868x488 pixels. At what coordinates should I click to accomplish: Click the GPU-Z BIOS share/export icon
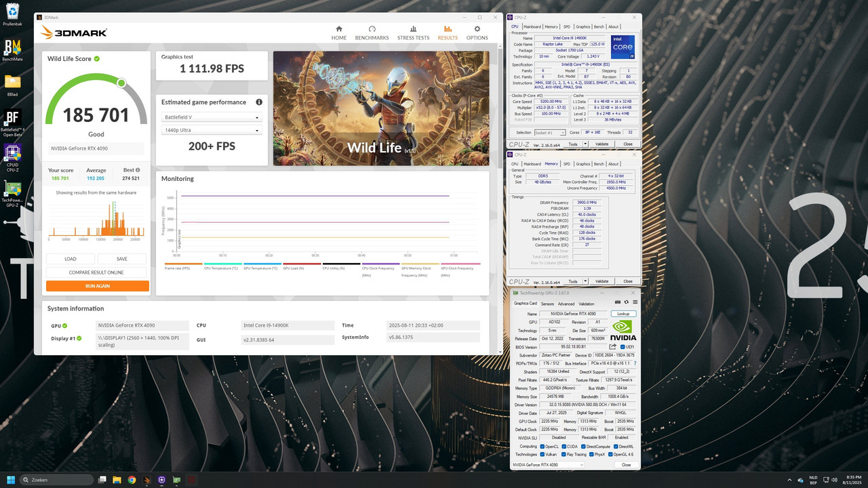613,346
